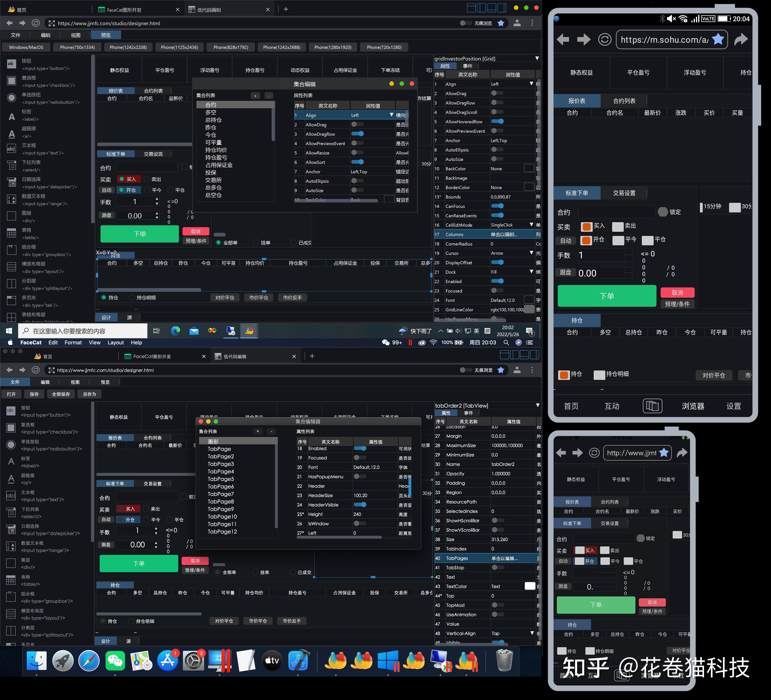This screenshot has height=700, width=771.
Task: Tap share arrow icon in large phone browser
Action: click(x=741, y=39)
